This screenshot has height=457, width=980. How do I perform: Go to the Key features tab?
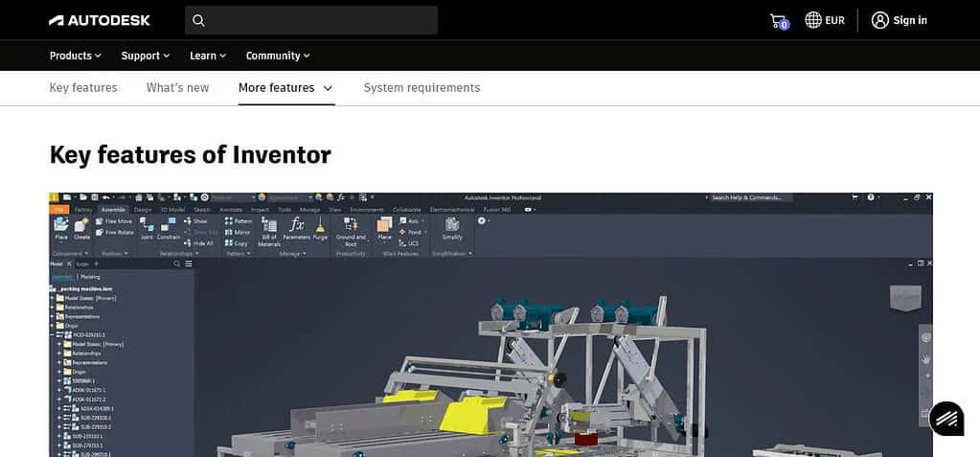[83, 87]
